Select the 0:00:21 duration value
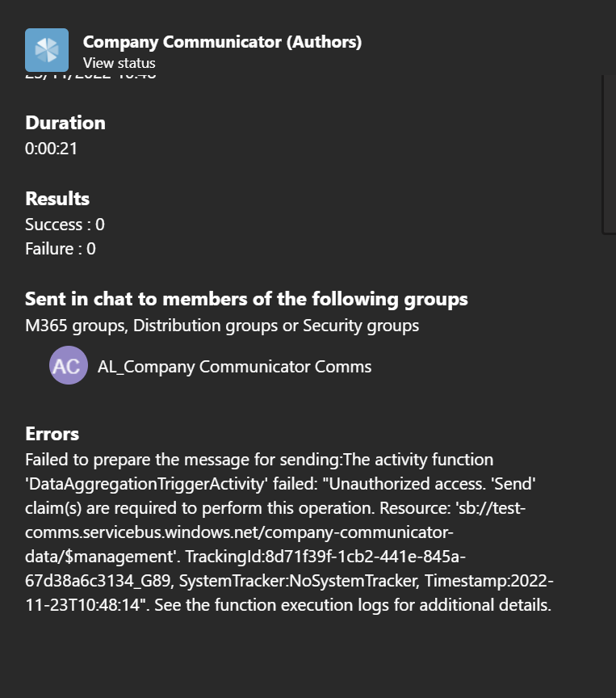 [x=48, y=148]
